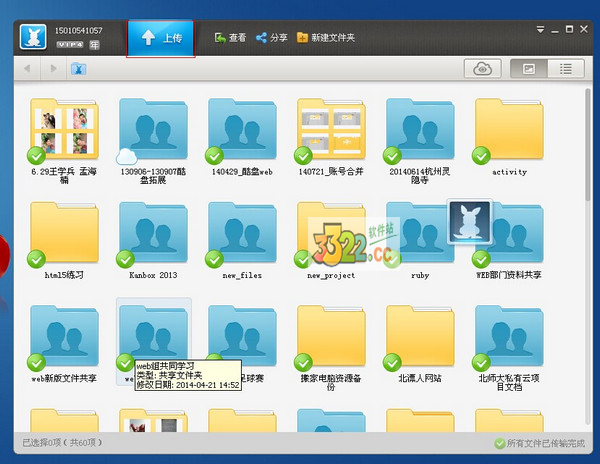
Task: Click the Kanbox rabbit logo avatar
Action: [x=33, y=37]
